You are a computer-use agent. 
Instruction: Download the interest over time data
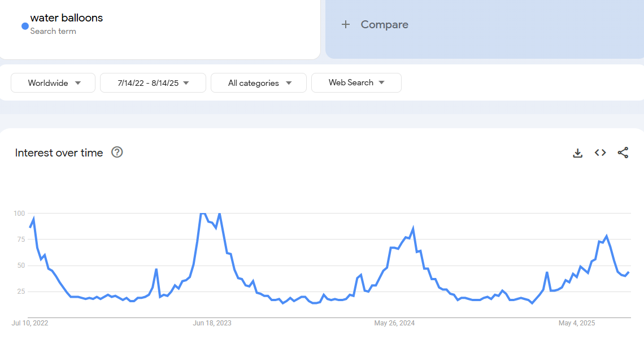577,153
